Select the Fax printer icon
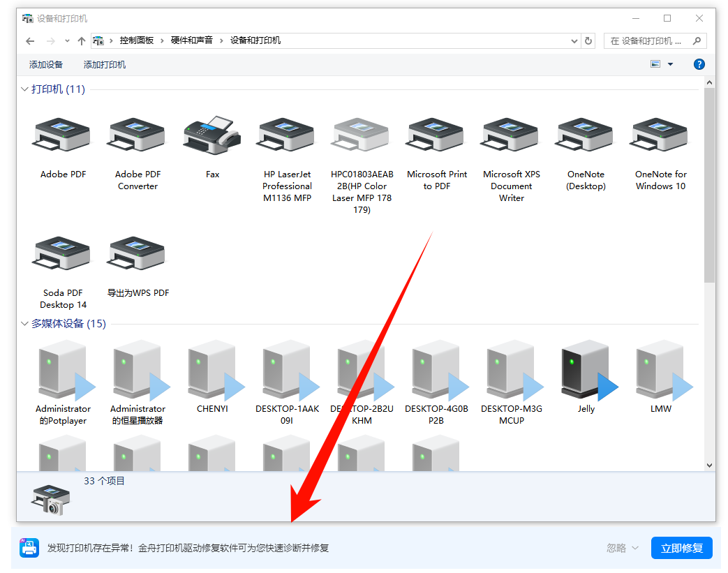Viewport: 728px width, 573px height. (x=212, y=136)
